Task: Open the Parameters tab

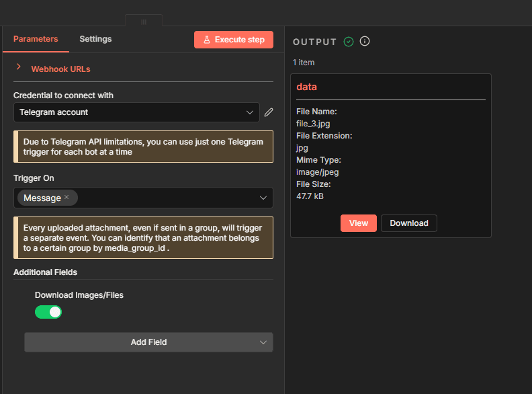Action: click(36, 39)
